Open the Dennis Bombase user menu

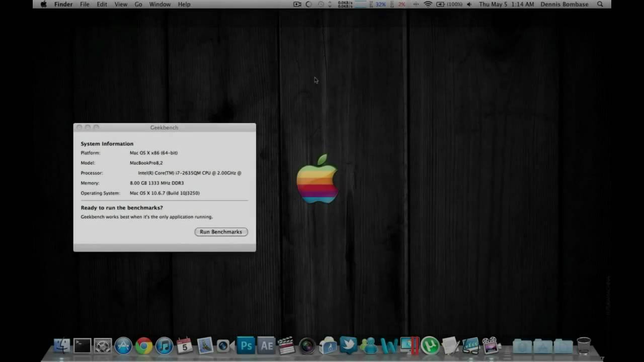(x=565, y=4)
